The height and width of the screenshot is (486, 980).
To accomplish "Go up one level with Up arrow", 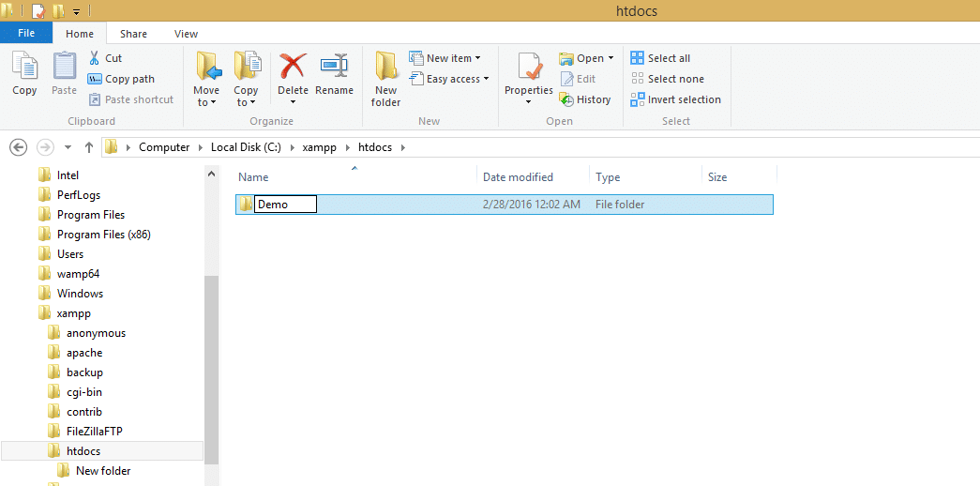I will click(89, 147).
